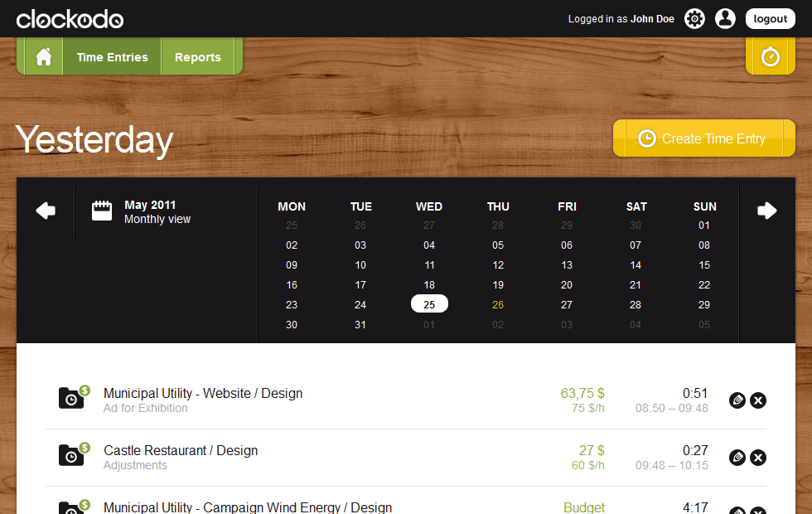Go to home via house icon

[x=43, y=56]
